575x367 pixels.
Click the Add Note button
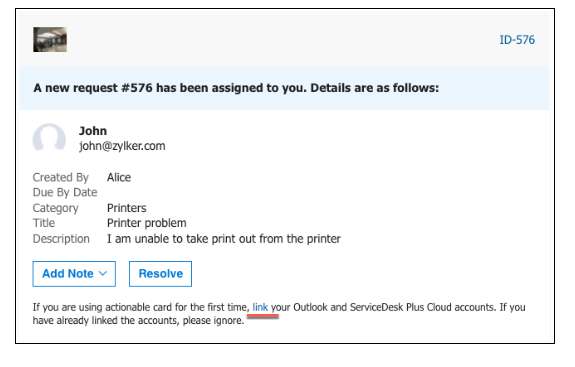(x=74, y=274)
